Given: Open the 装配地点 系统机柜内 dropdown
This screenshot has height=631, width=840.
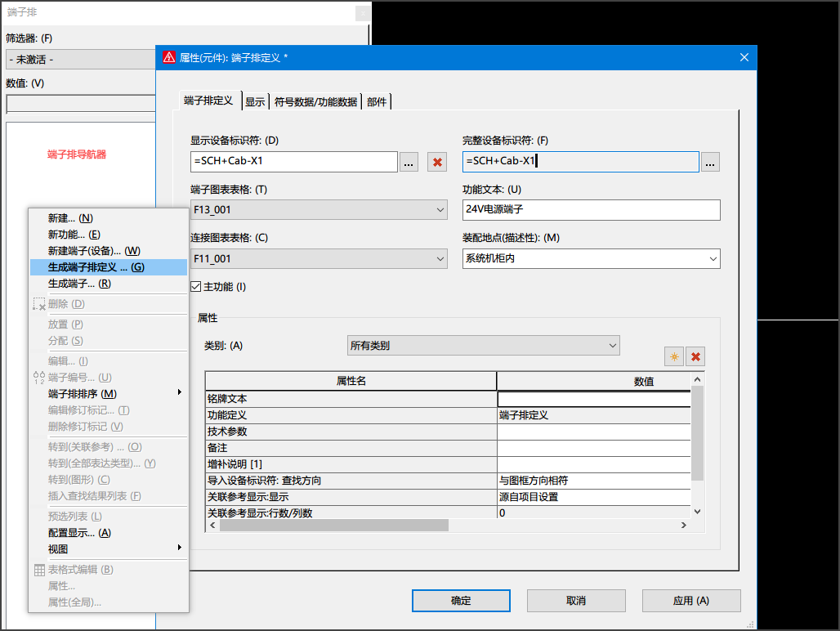Looking at the screenshot, I should tap(713, 259).
